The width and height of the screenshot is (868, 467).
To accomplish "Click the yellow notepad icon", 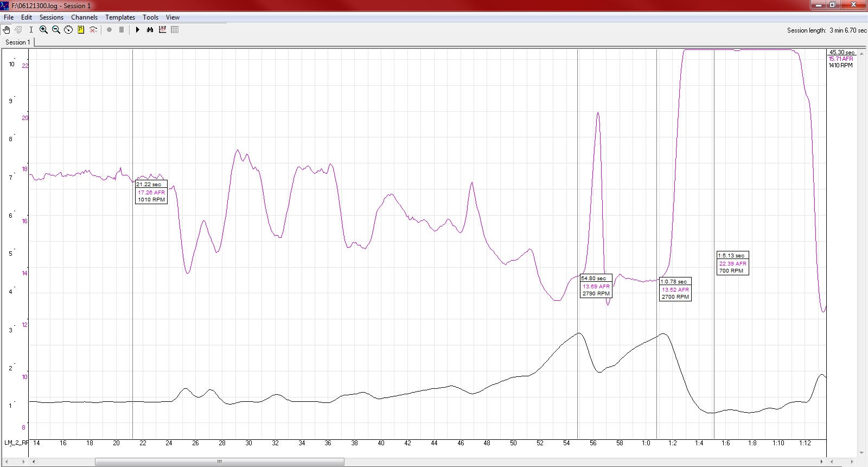I will (x=81, y=30).
